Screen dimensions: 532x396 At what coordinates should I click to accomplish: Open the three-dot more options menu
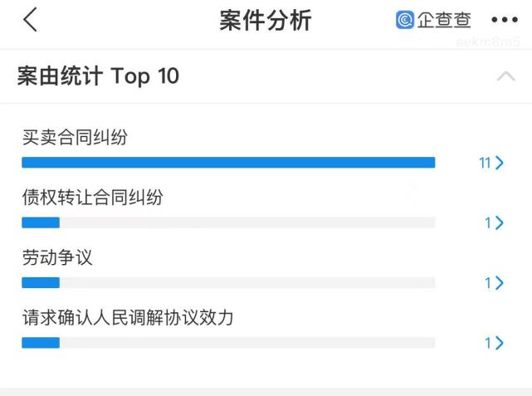tap(505, 20)
